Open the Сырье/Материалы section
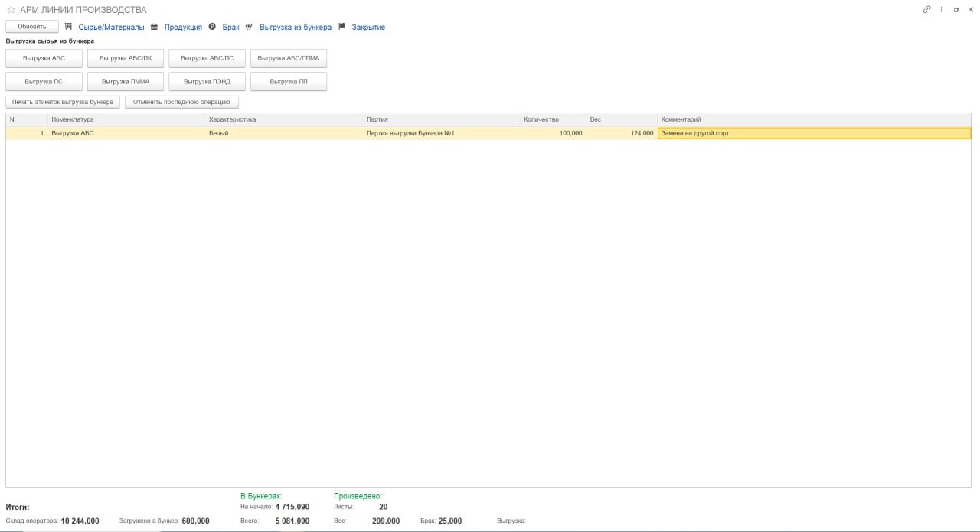 [111, 27]
